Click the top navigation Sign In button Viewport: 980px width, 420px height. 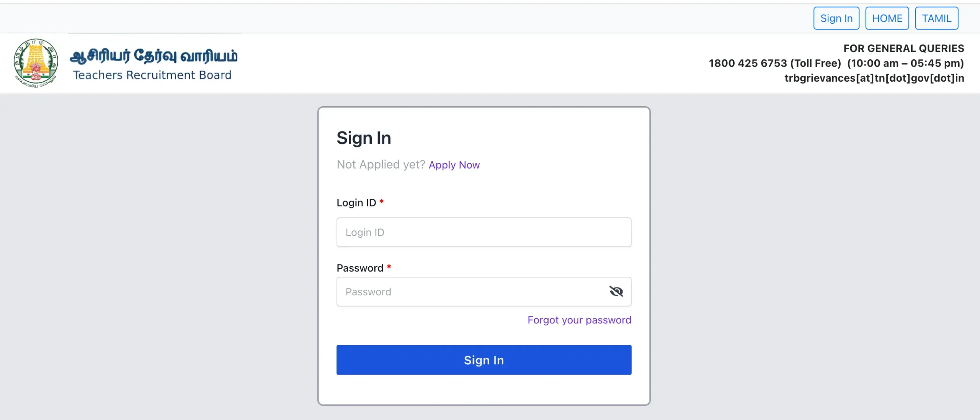pos(836,18)
